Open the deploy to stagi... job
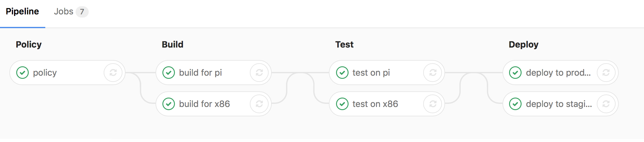 (559, 104)
